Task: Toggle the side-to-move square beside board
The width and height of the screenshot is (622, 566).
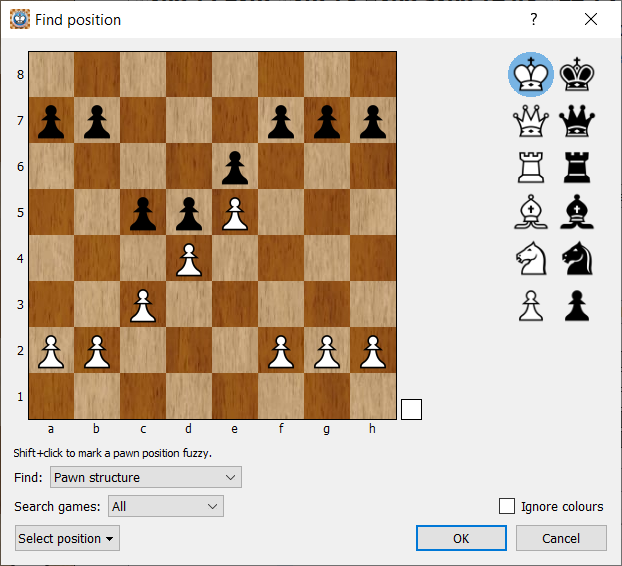Action: tap(411, 409)
